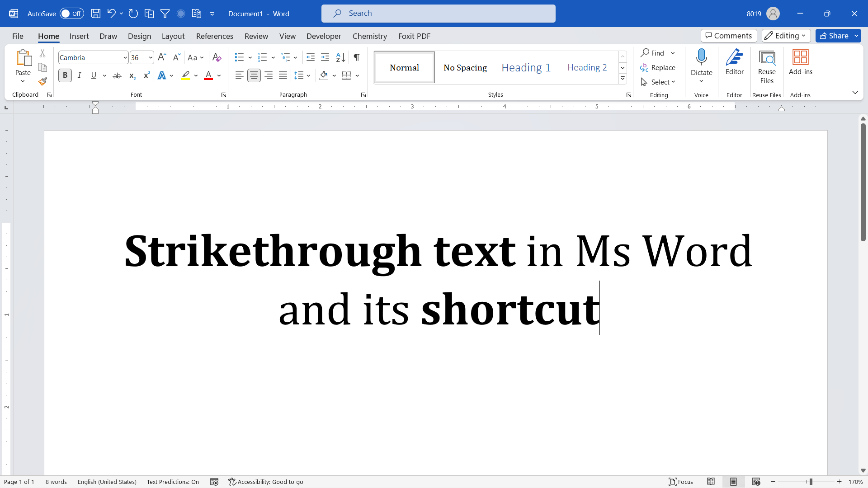868x488 pixels.
Task: Click the Share button top-right
Action: coord(835,36)
